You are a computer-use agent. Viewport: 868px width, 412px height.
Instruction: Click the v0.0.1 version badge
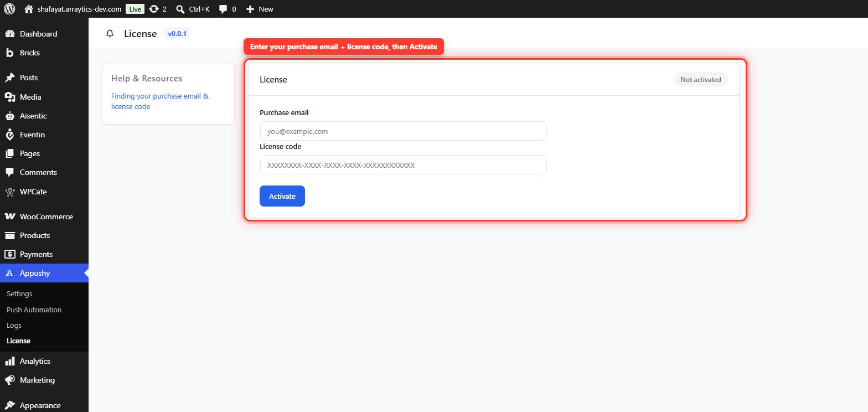pyautogui.click(x=177, y=34)
